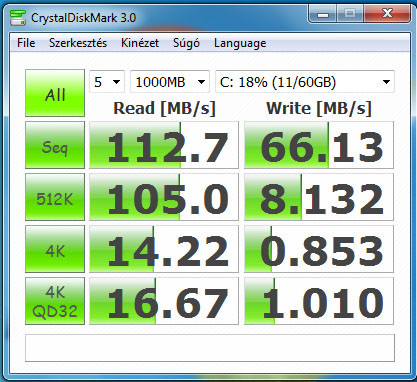Image resolution: width=417 pixels, height=382 pixels.
Task: Expand the test size dropdown showing 1000MB
Action: coord(170,82)
